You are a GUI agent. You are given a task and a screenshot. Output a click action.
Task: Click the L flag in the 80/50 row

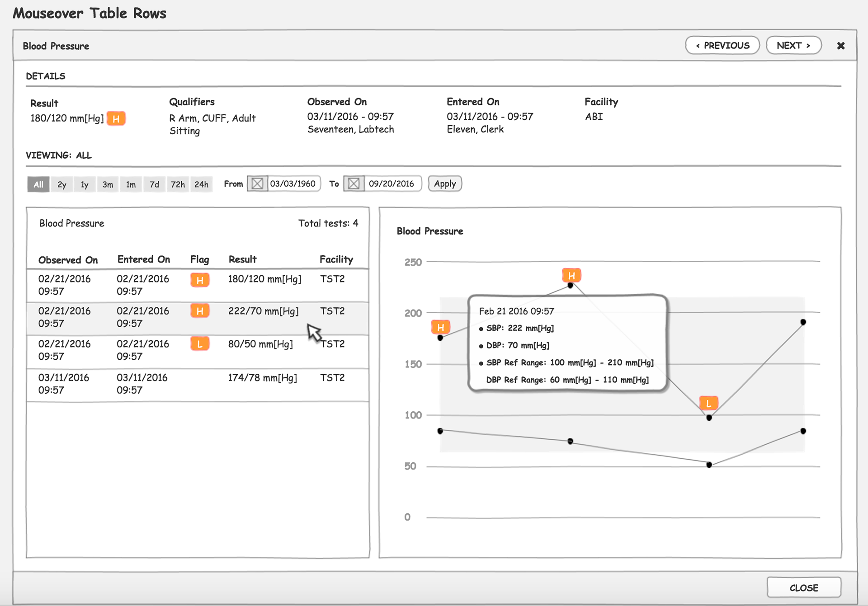pyautogui.click(x=200, y=344)
